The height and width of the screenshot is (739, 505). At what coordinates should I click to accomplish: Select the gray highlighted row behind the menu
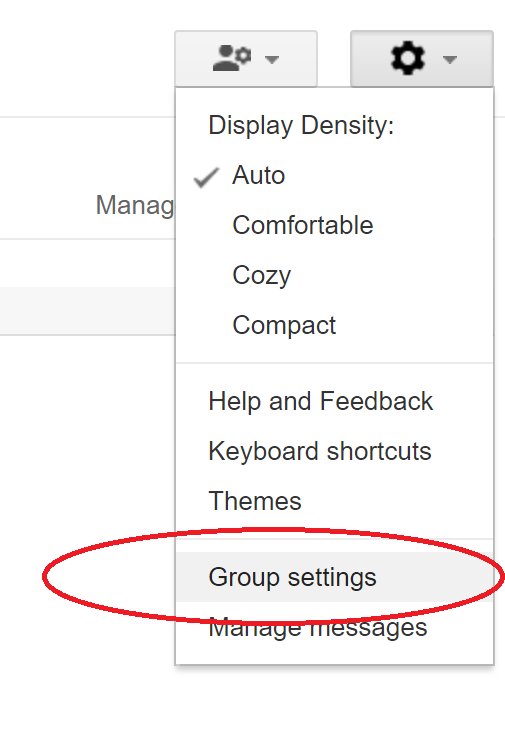click(88, 311)
